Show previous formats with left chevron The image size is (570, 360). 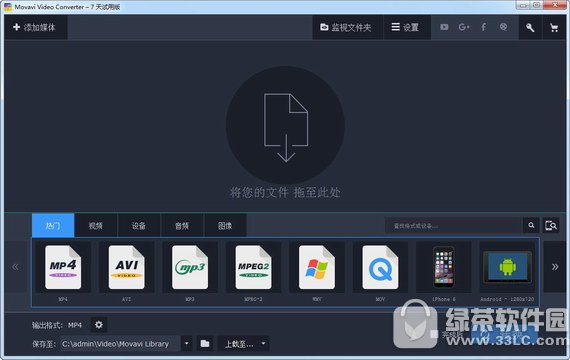[x=15, y=267]
